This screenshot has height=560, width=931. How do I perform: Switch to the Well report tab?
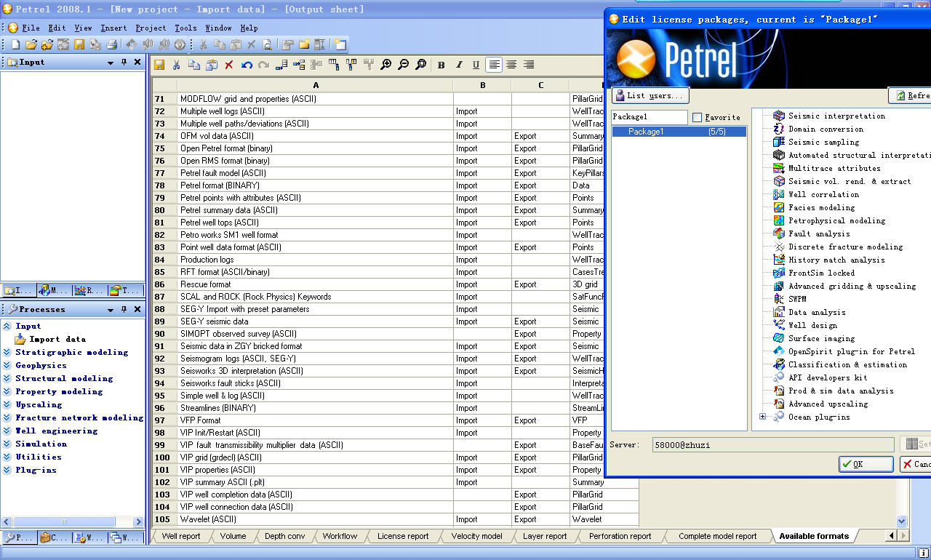pos(180,536)
